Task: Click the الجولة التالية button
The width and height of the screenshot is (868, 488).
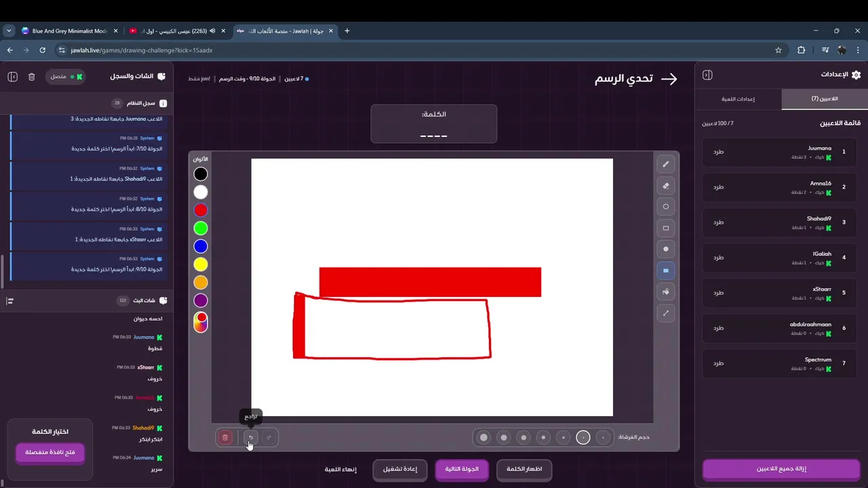Action: 462,469
